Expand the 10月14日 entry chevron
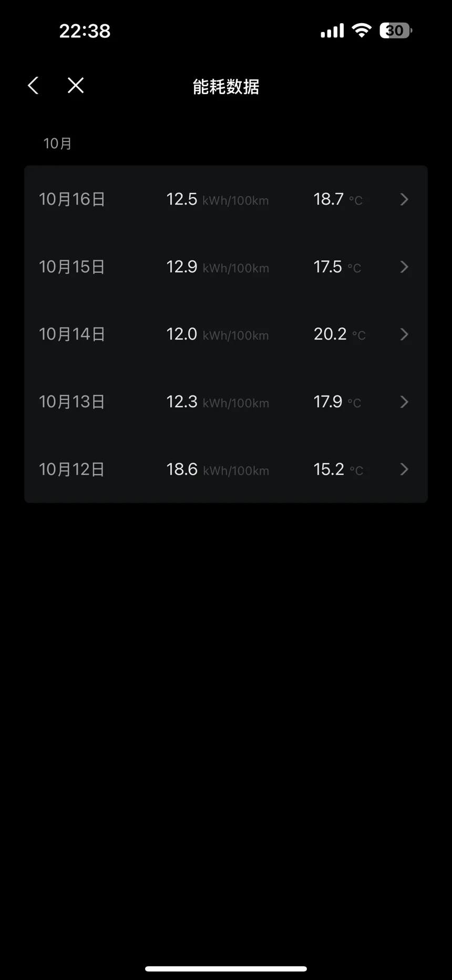Image resolution: width=452 pixels, height=980 pixels. [404, 334]
